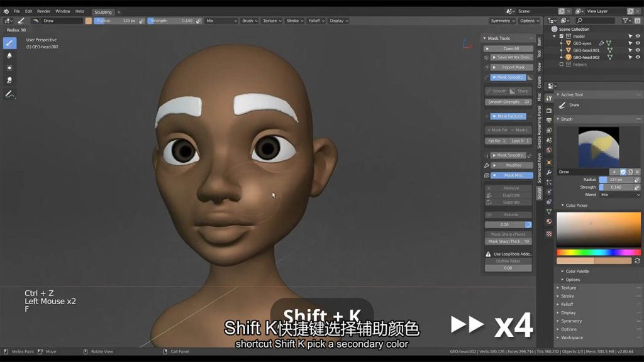Hide GEO-eyes using its eye icon
This screenshot has height=362, width=644.
click(x=638, y=43)
